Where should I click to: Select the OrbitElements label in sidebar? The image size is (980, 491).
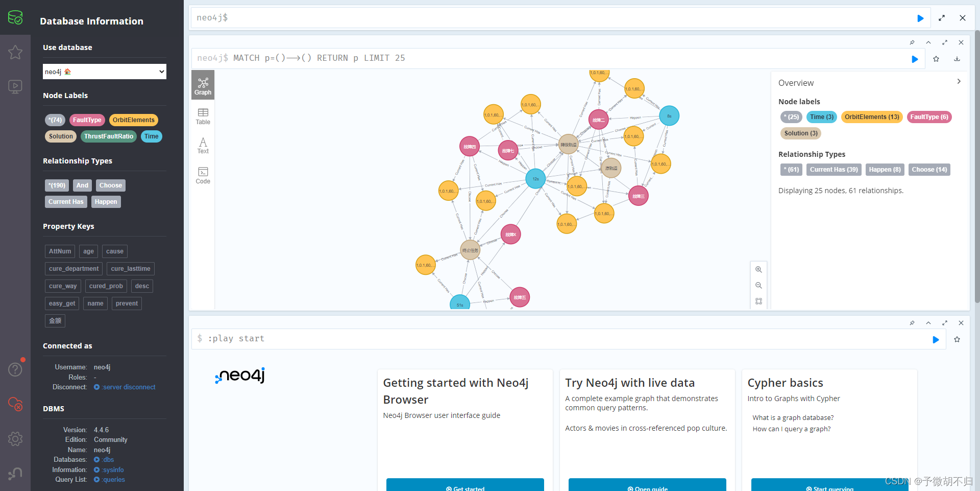tap(134, 120)
